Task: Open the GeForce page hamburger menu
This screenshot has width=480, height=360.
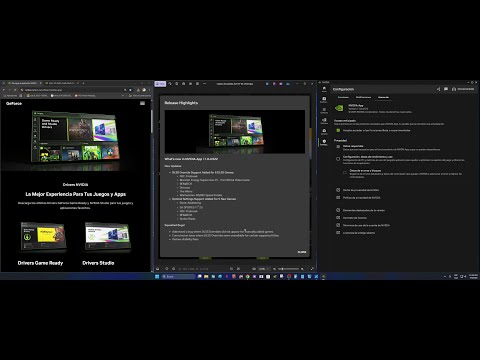Action: pyautogui.click(x=142, y=103)
